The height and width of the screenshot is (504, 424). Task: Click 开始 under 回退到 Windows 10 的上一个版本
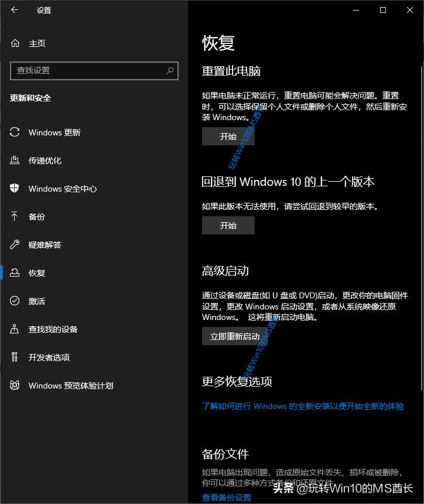[x=228, y=225]
